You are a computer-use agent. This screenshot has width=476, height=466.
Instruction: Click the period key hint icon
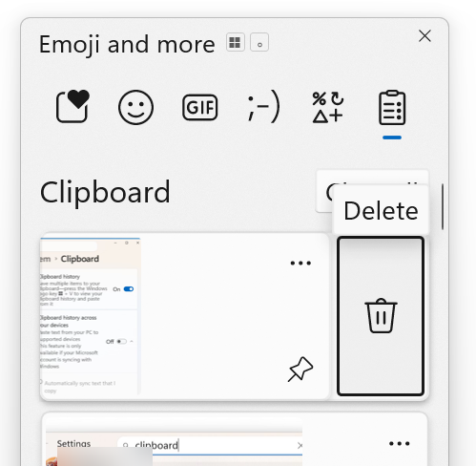click(259, 42)
